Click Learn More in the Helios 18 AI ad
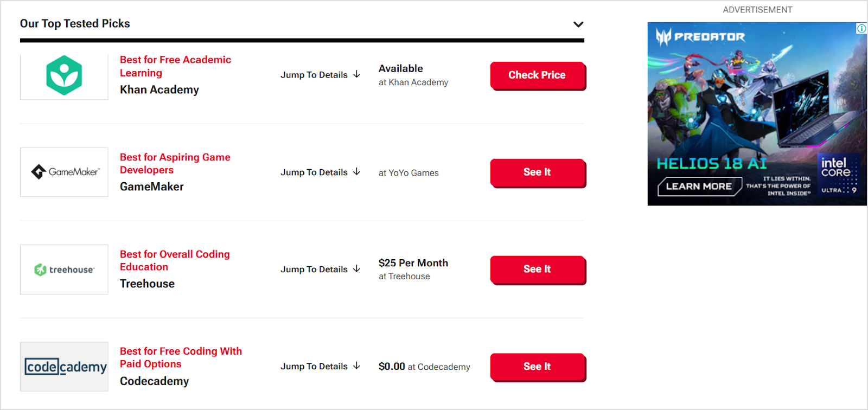868x410 pixels. tap(698, 187)
